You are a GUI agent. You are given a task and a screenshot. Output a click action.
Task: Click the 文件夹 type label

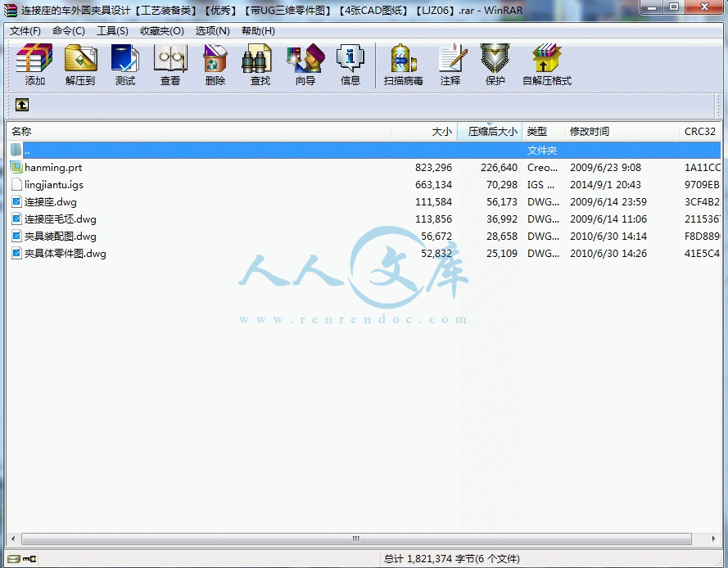tap(542, 151)
